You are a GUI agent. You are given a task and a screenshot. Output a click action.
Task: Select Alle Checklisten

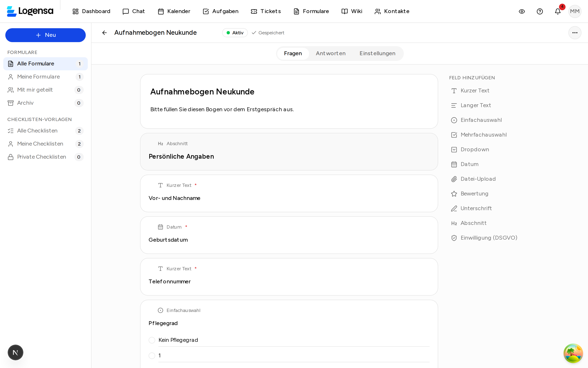[x=46, y=131]
